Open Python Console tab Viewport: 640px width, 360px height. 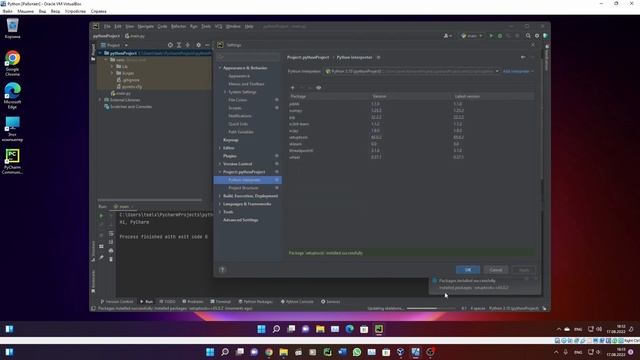coord(297,302)
